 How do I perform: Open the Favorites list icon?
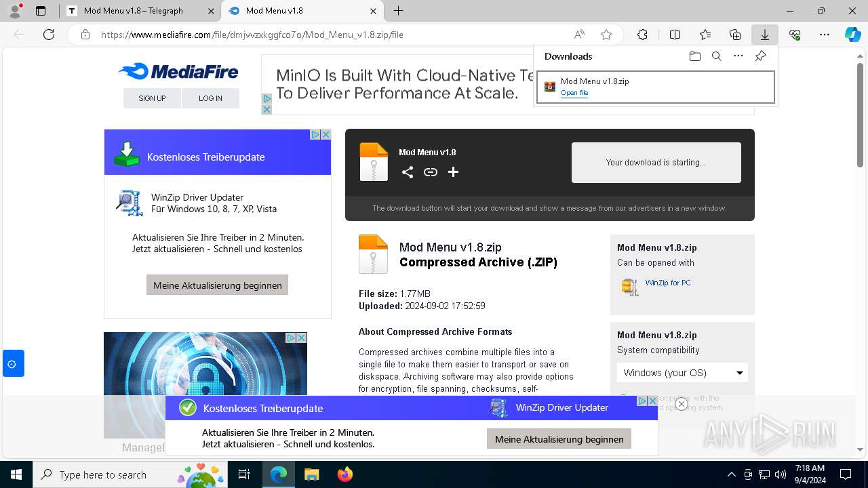click(x=705, y=35)
